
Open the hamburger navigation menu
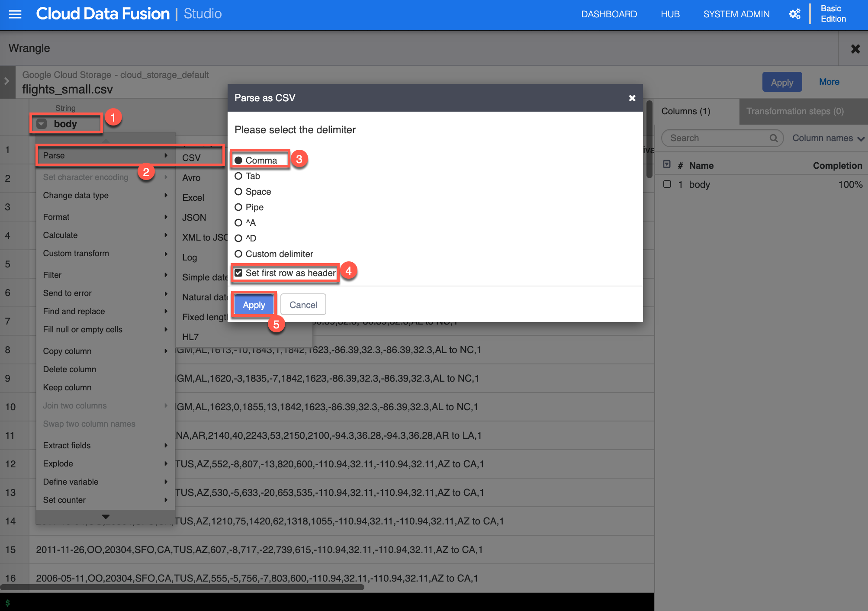click(x=15, y=14)
